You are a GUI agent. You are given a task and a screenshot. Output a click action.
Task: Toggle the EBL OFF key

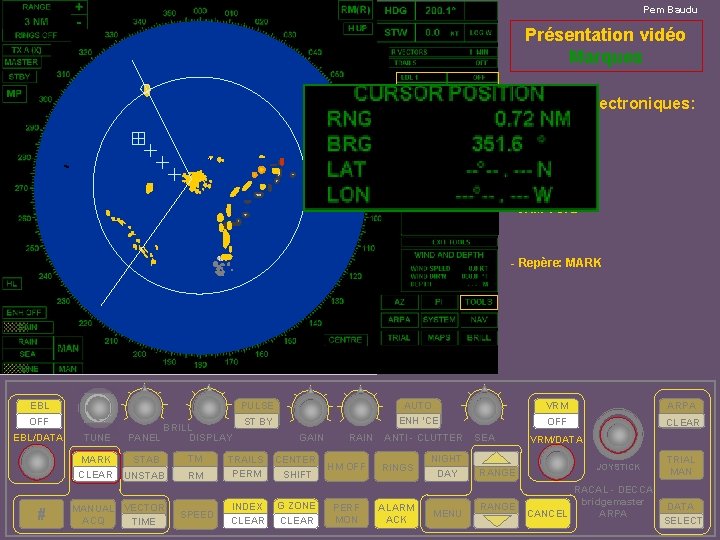coord(39,413)
